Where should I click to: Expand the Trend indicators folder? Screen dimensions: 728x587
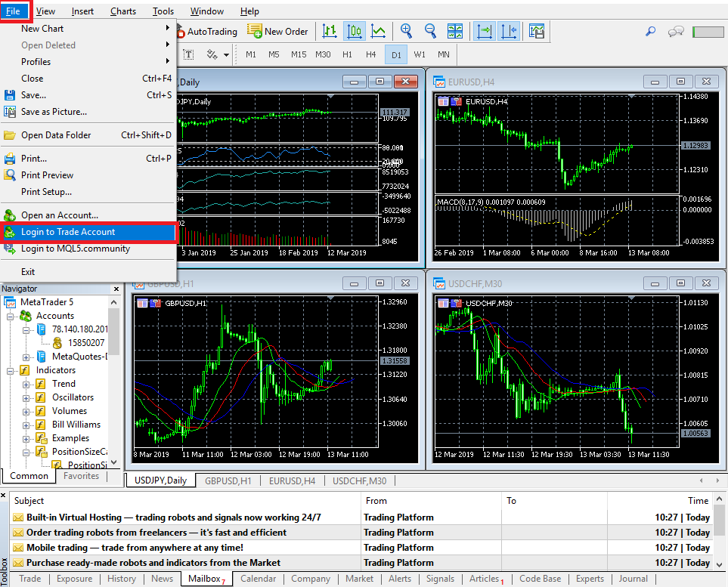(x=26, y=384)
